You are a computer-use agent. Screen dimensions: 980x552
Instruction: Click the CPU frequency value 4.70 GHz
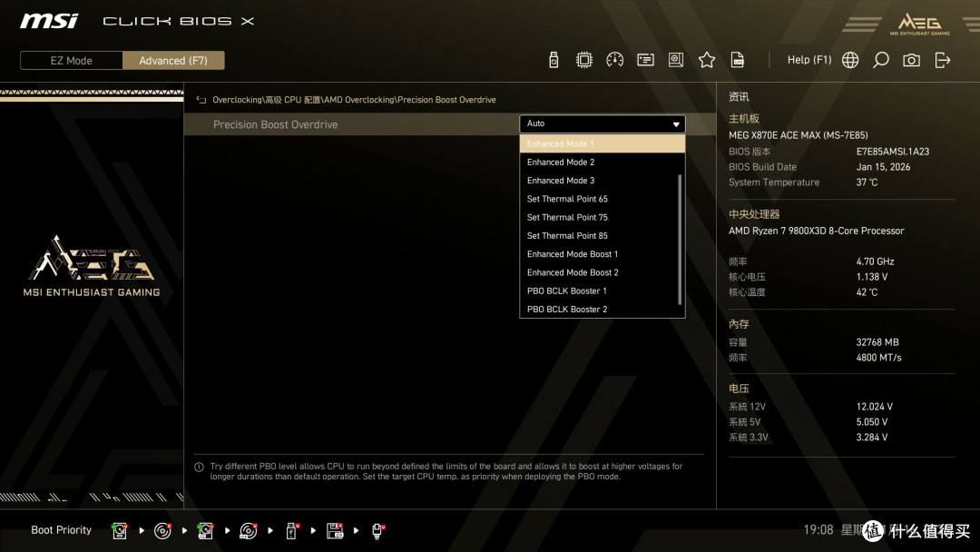(x=875, y=262)
